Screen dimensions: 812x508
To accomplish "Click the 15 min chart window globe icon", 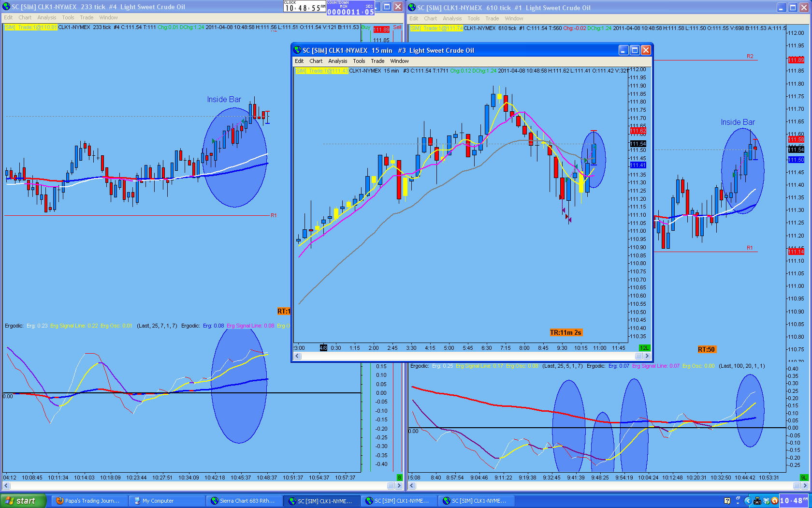I will pyautogui.click(x=297, y=50).
